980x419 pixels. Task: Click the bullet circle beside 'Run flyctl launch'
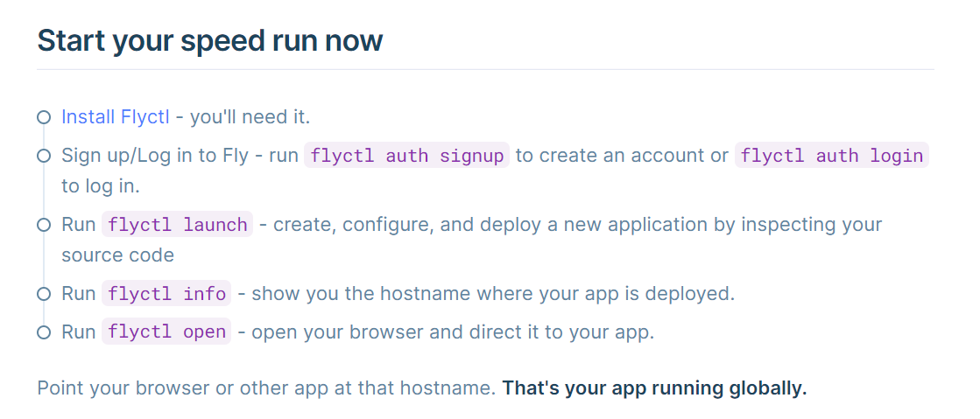(x=43, y=225)
